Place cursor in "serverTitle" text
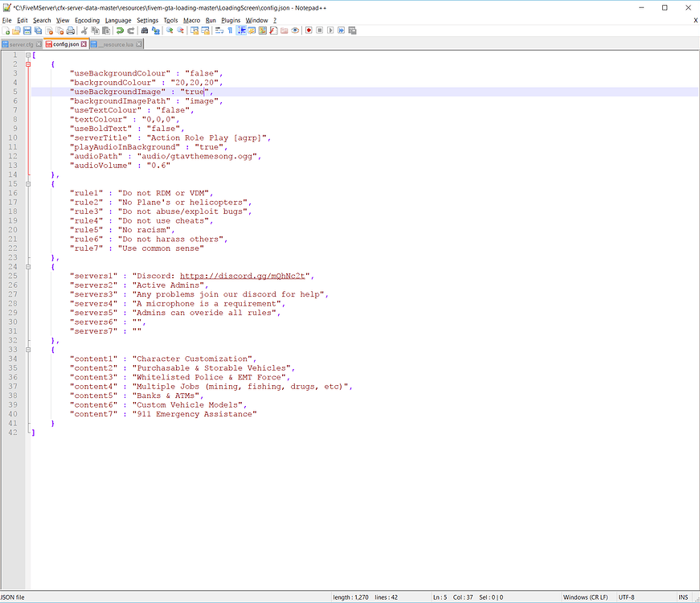 [x=101, y=138]
